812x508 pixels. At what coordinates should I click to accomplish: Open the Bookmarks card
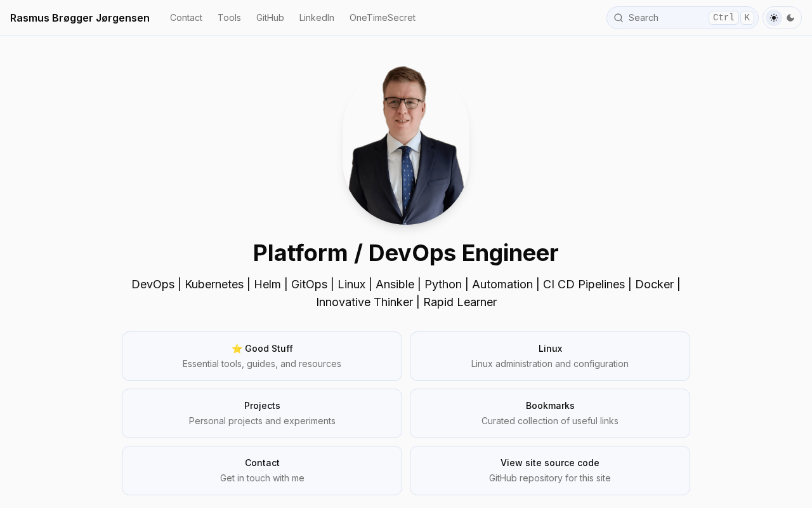pyautogui.click(x=549, y=413)
